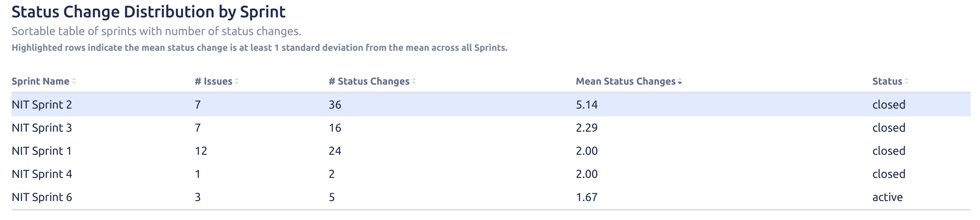The image size is (980, 220).
Task: Sort by Status column header text
Action: [x=887, y=81]
